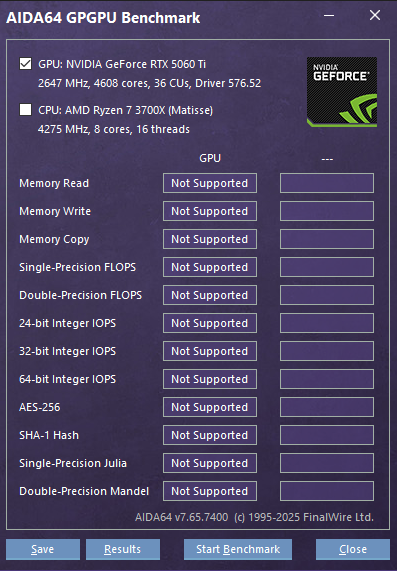Click the 32-bit Integer IOPS GPU result
This screenshot has height=571, width=397.
click(210, 351)
